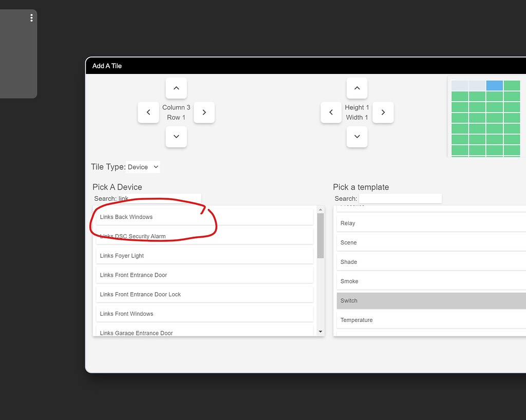Focus the Pick A Device search field
The width and height of the screenshot is (526, 420).
click(159, 198)
